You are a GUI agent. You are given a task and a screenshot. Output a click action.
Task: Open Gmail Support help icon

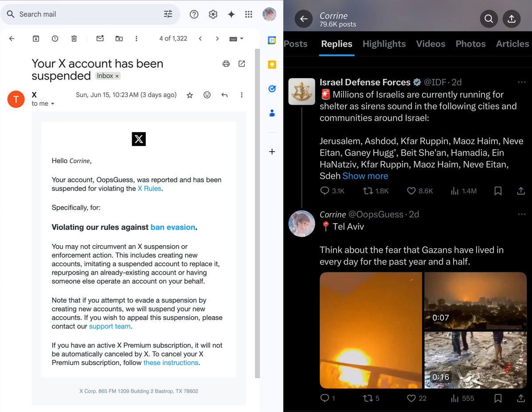tap(194, 14)
